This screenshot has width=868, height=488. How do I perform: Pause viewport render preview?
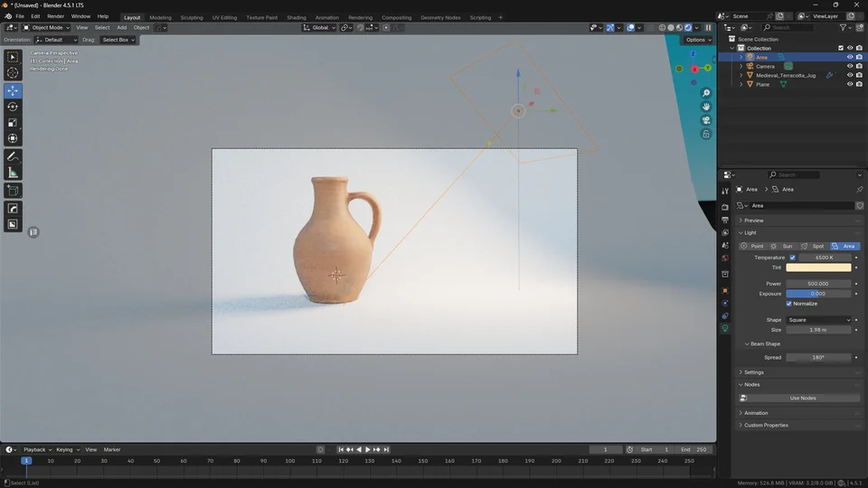pos(708,28)
